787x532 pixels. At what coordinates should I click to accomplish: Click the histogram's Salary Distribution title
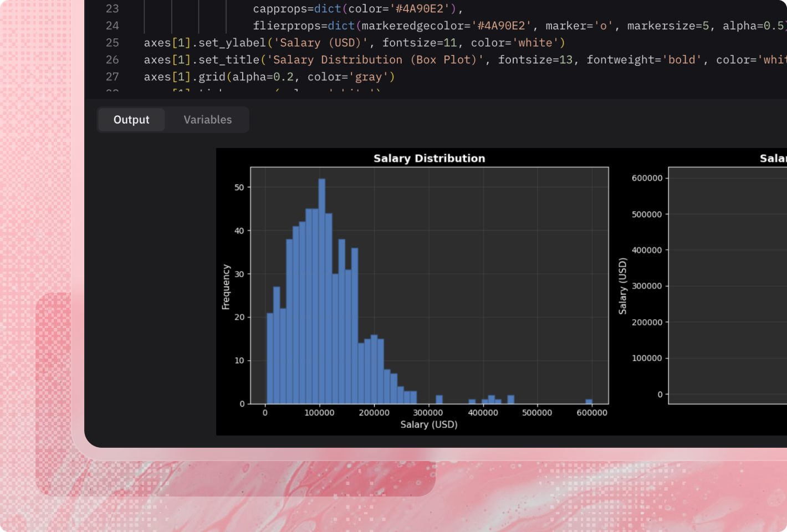(429, 158)
